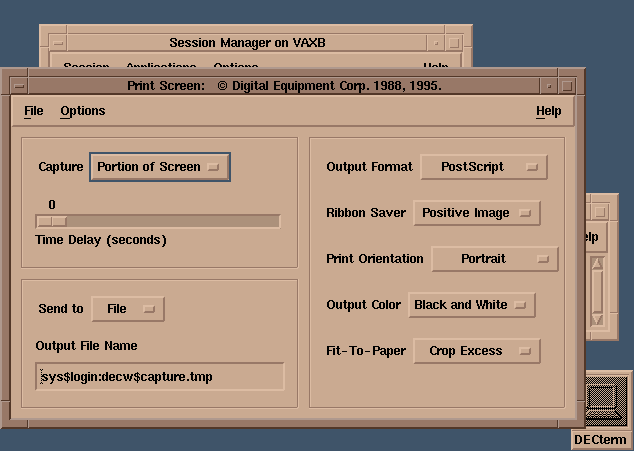Click the Ribbon Saver label
The height and width of the screenshot is (451, 634).
click(366, 213)
